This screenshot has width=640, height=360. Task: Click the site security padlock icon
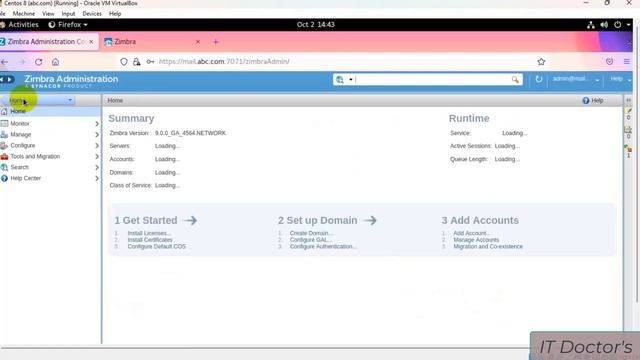click(x=136, y=62)
